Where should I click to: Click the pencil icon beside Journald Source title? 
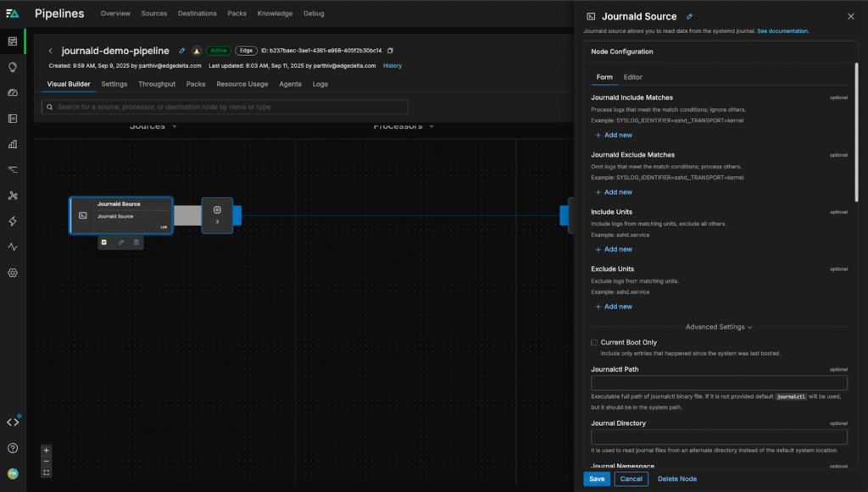(x=689, y=16)
